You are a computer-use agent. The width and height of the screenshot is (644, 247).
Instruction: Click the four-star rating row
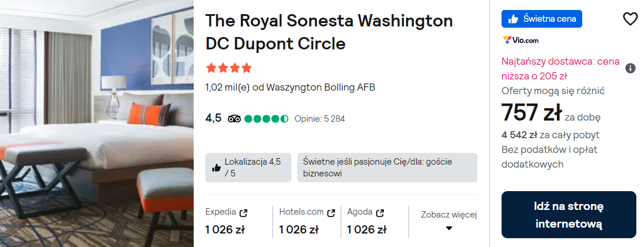pyautogui.click(x=228, y=68)
